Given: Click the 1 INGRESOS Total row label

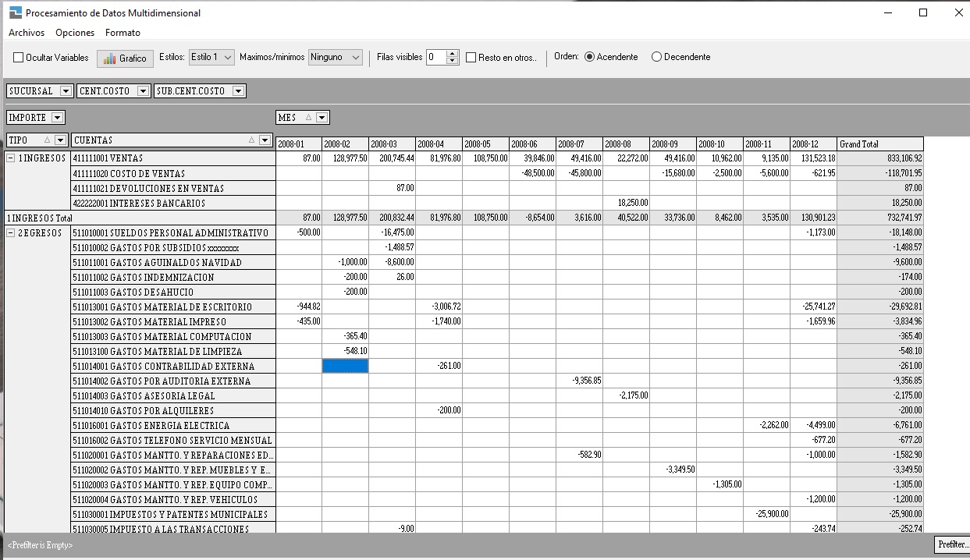Looking at the screenshot, I should [140, 218].
